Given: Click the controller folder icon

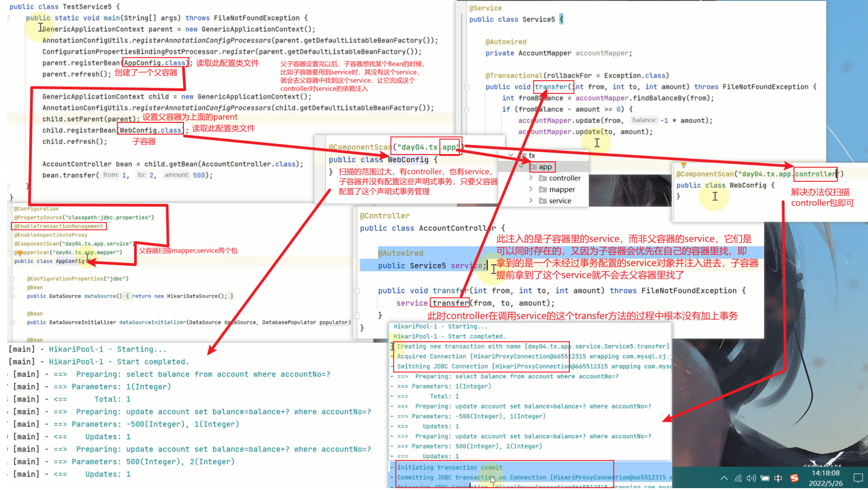Looking at the screenshot, I should [x=543, y=178].
